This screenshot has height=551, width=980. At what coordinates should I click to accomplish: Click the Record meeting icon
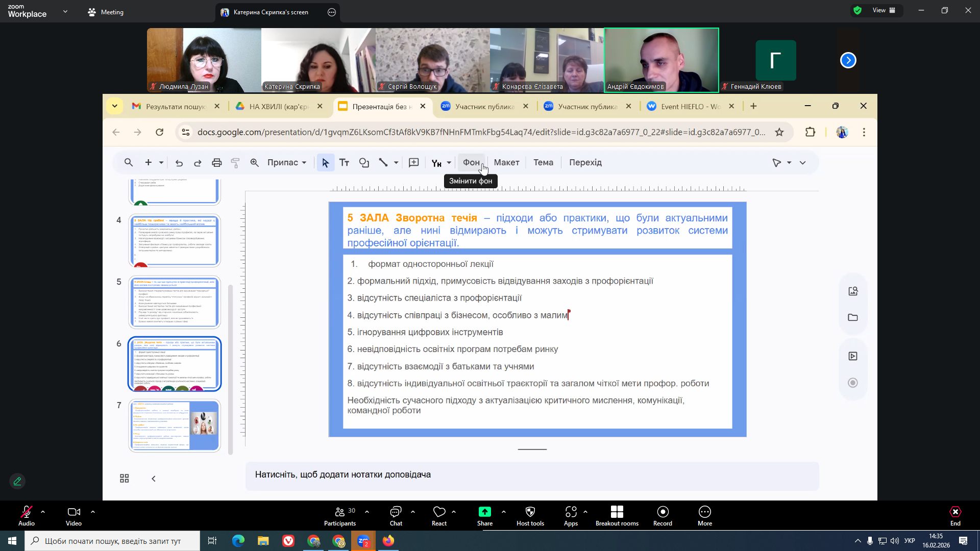point(663,512)
